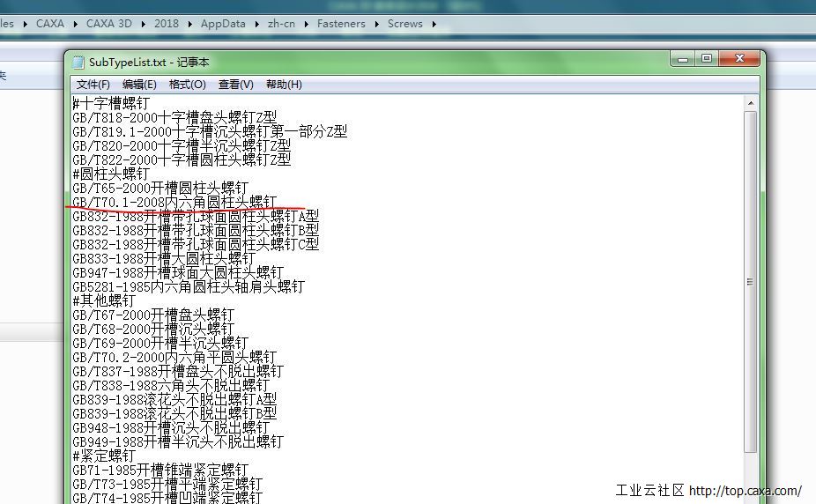Click line GB839-1988滚花头不脱出螺钉B型
The image size is (816, 504).
174,413
